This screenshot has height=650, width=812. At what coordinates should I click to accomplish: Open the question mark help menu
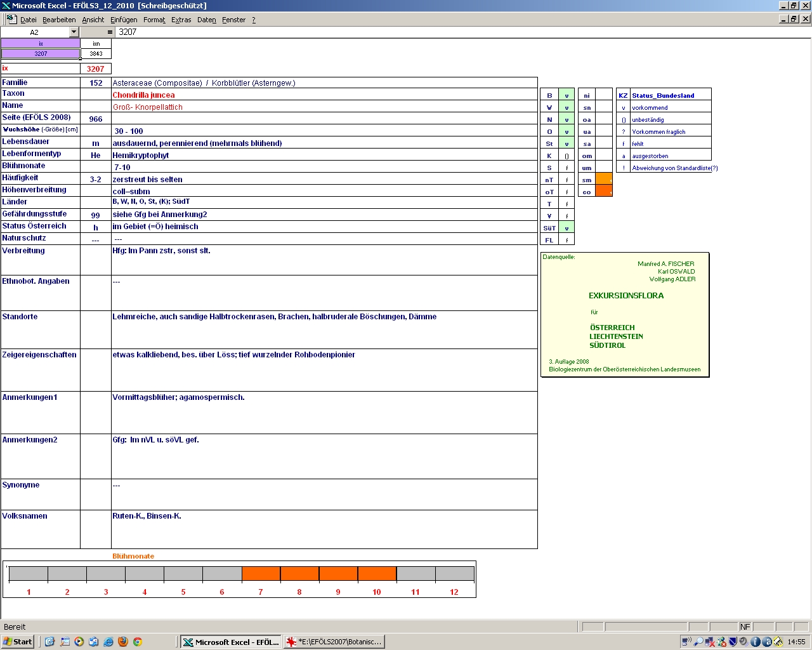pos(254,20)
